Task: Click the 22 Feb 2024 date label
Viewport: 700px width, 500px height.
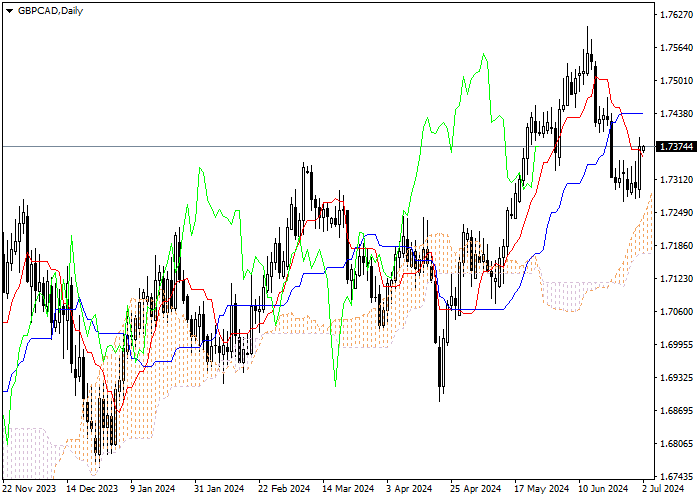Action: [284, 489]
